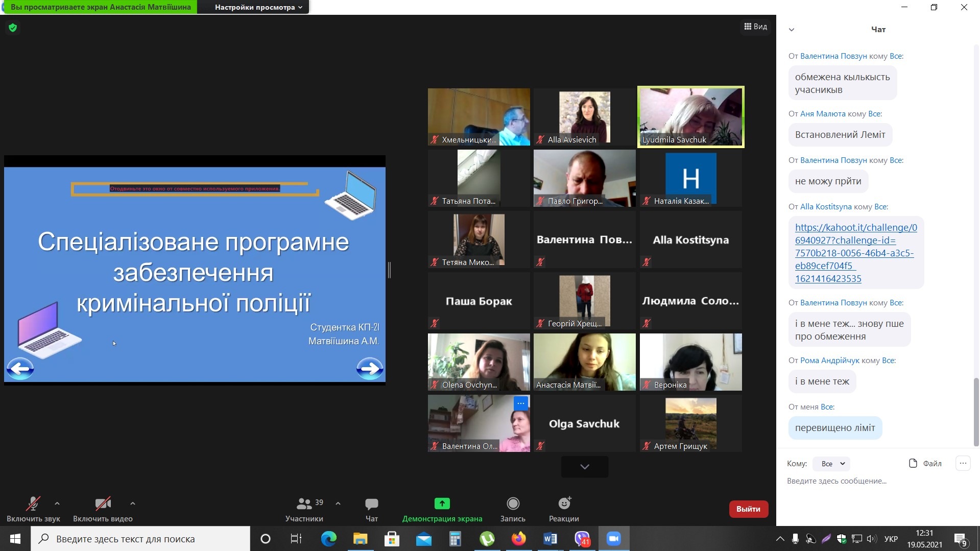Switch keyboard language УКР in system tray
This screenshot has height=551, width=980.
[x=891, y=539]
